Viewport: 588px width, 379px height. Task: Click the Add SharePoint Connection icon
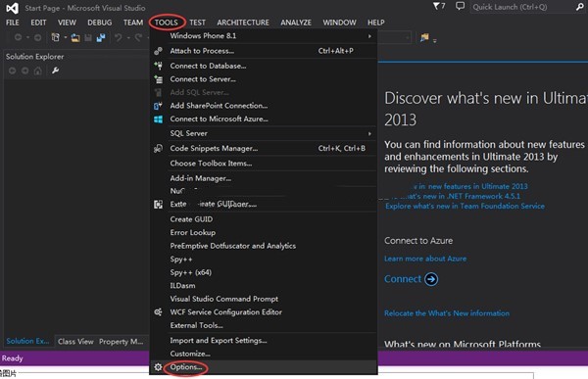(158, 106)
